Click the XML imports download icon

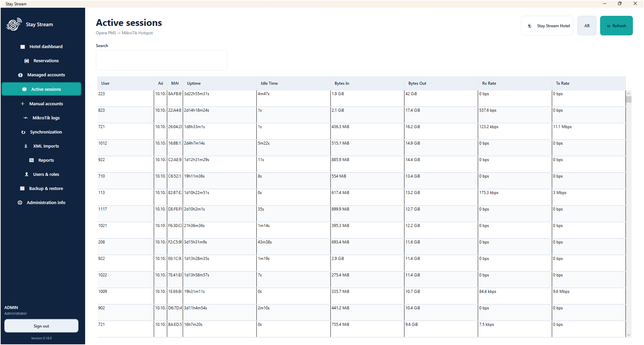26,146
